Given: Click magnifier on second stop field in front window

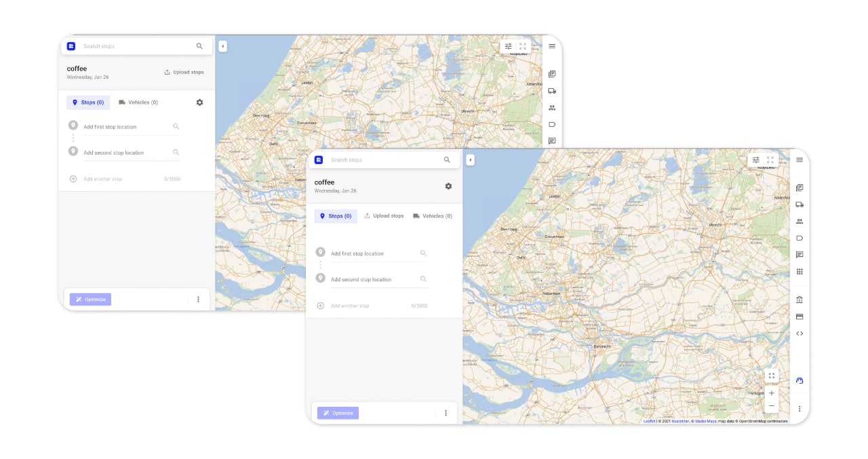Looking at the screenshot, I should (423, 279).
